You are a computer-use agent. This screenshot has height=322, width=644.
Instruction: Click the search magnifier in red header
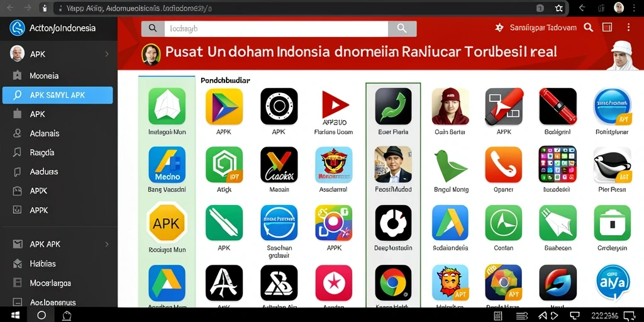coord(589,28)
